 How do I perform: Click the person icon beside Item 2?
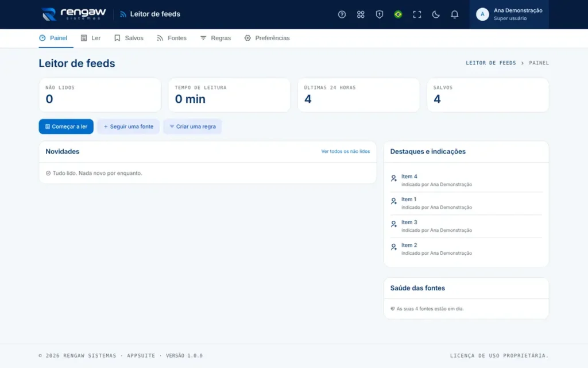pos(393,247)
